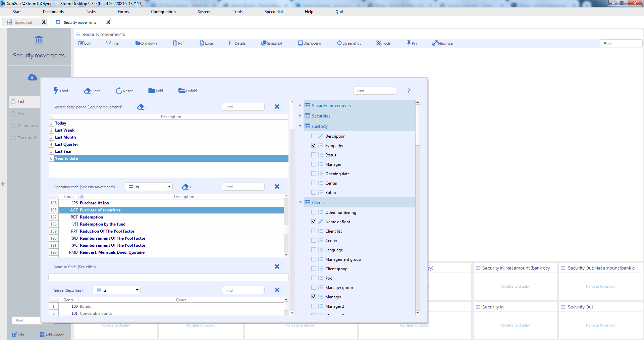Open the Configuration menu

[x=163, y=12]
